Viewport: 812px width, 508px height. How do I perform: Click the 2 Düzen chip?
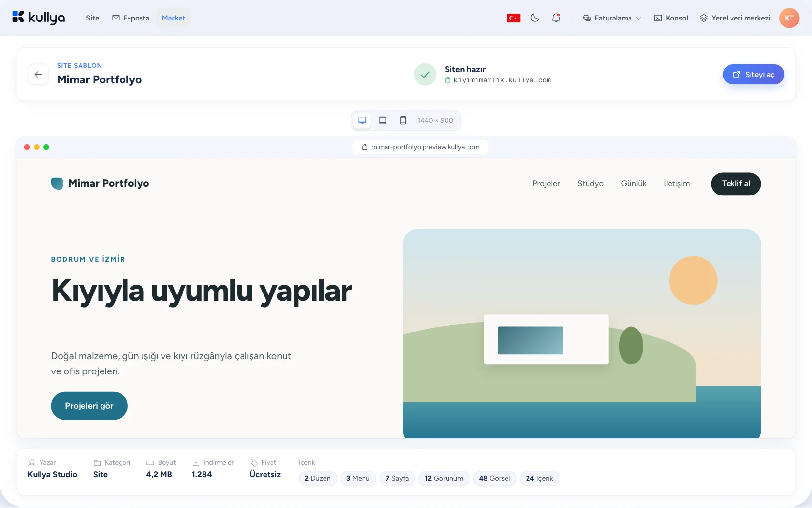pyautogui.click(x=318, y=478)
